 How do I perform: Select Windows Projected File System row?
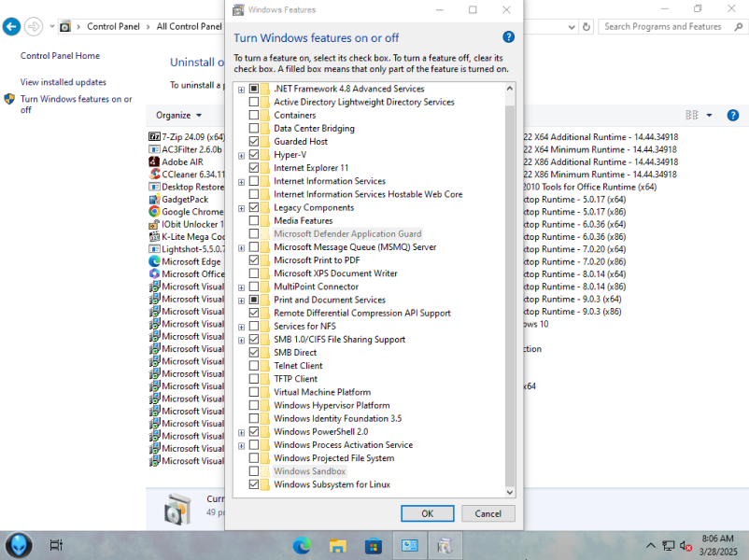[334, 458]
